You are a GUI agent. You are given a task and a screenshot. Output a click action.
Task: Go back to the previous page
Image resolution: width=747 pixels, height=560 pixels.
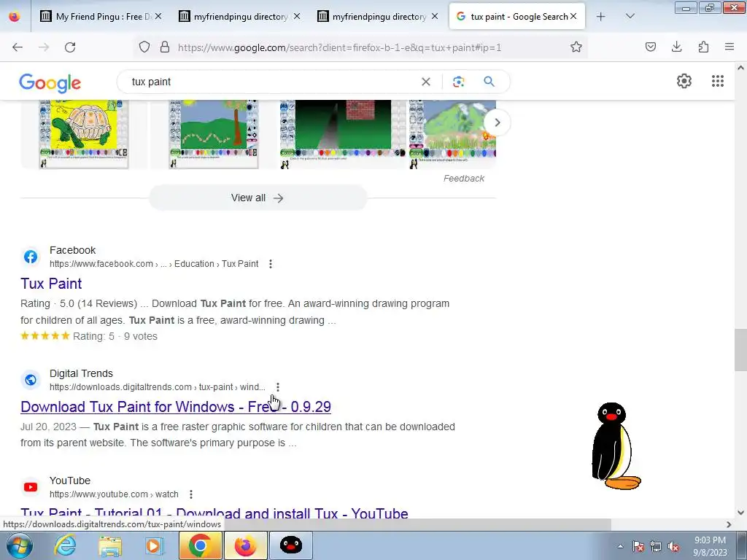[18, 47]
